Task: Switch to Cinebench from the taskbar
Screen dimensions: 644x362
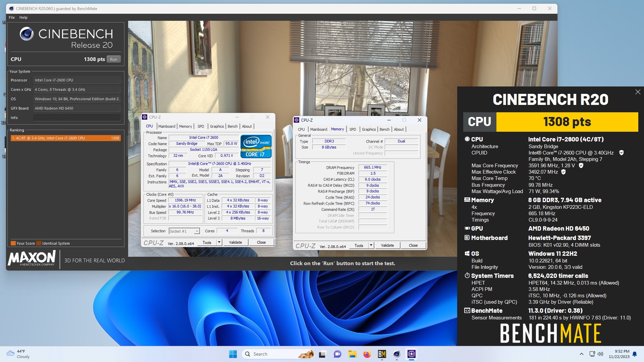Action: coord(397,354)
